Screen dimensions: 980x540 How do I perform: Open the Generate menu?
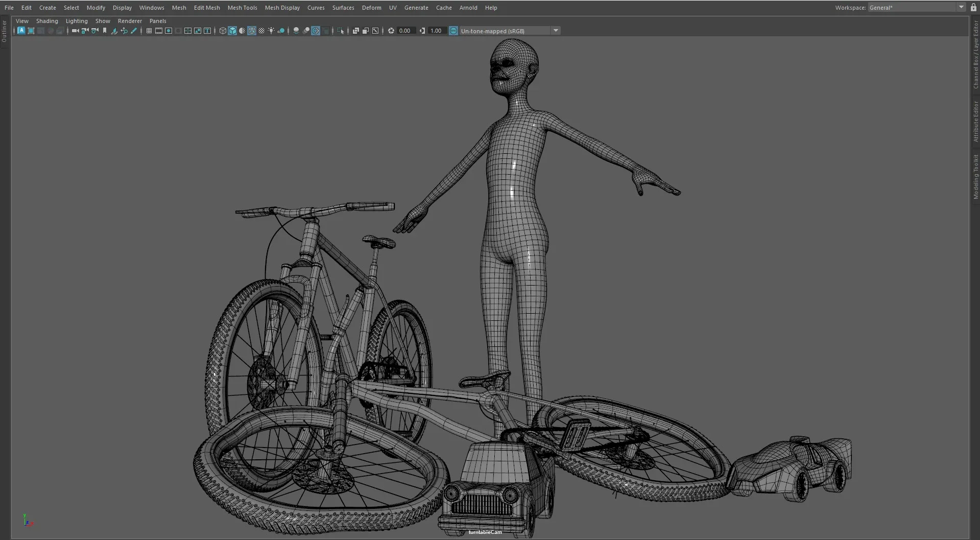coord(416,8)
